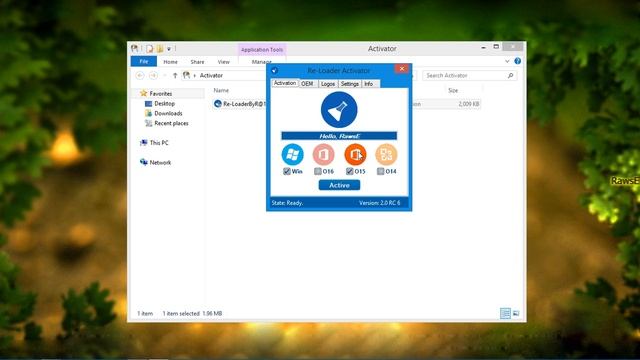Click the Explorer window system icon

point(135,49)
